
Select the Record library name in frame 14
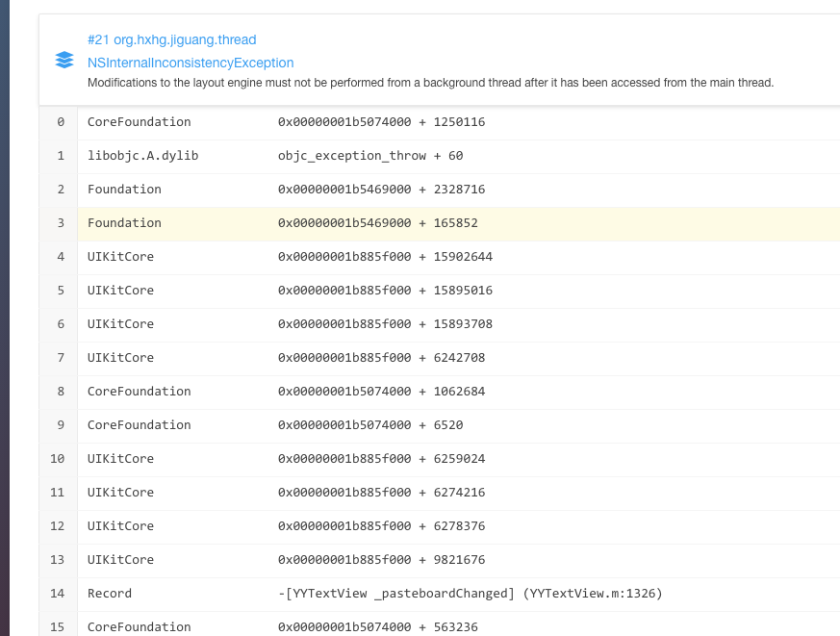coord(110,594)
